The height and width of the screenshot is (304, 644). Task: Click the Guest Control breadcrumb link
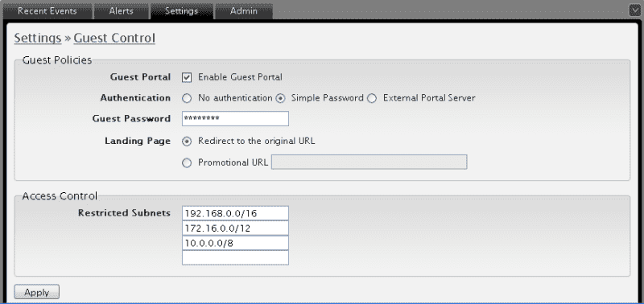tap(114, 38)
